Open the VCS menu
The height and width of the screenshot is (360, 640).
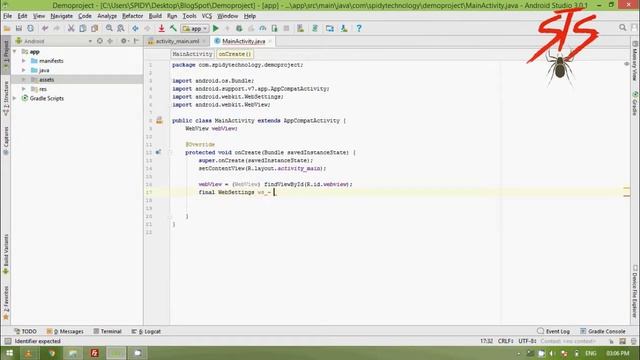pyautogui.click(x=207, y=16)
